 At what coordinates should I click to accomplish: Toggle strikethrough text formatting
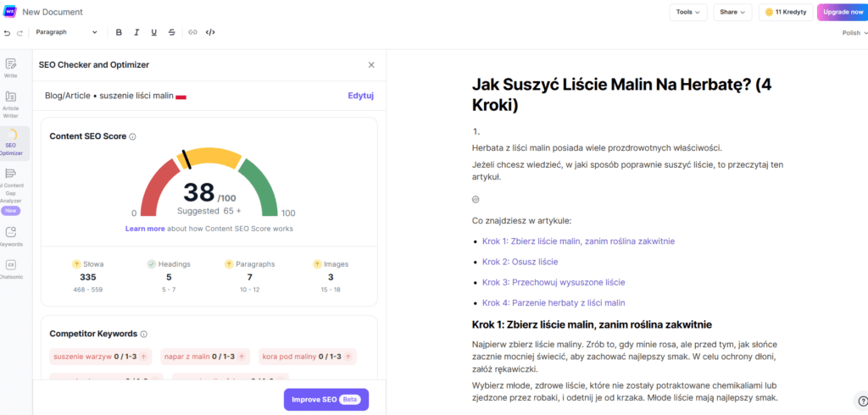click(x=172, y=32)
